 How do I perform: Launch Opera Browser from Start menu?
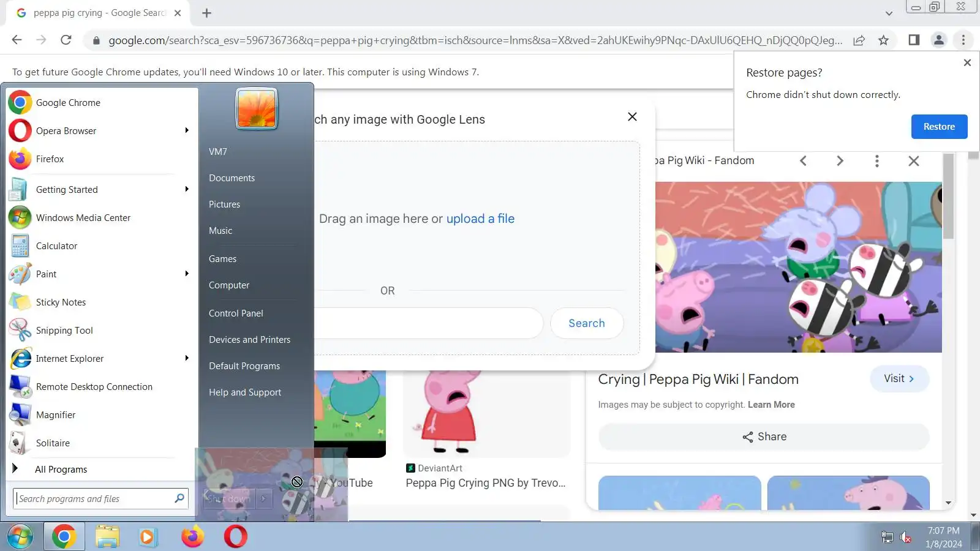[92, 131]
